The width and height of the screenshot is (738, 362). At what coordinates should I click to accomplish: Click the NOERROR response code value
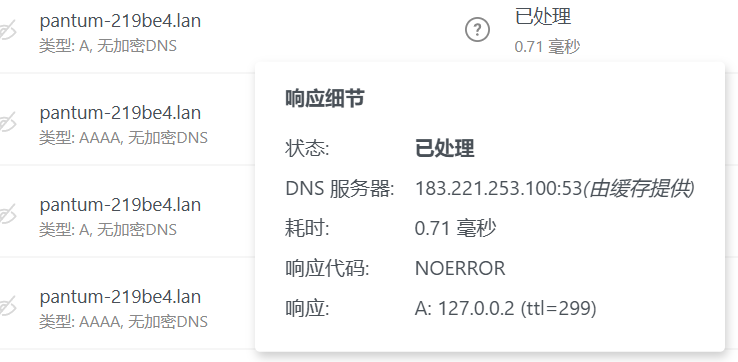coord(460,268)
